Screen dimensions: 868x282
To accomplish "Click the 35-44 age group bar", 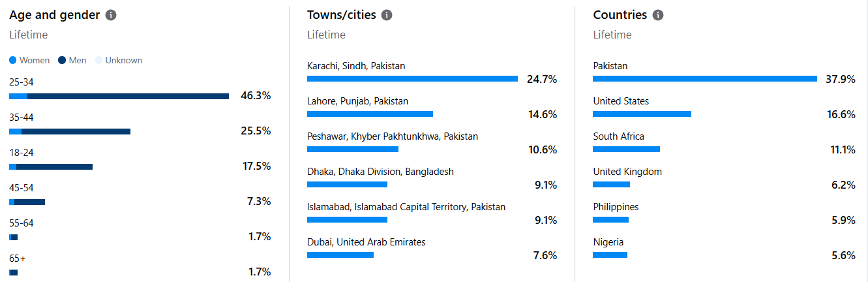I will [70, 131].
